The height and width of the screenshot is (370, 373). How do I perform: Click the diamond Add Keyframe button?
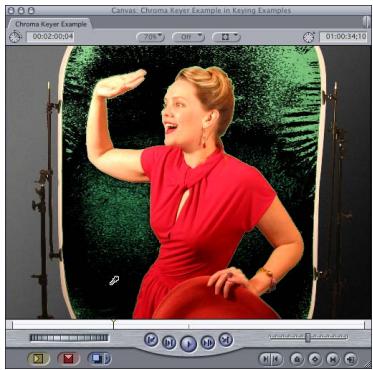[x=315, y=359]
